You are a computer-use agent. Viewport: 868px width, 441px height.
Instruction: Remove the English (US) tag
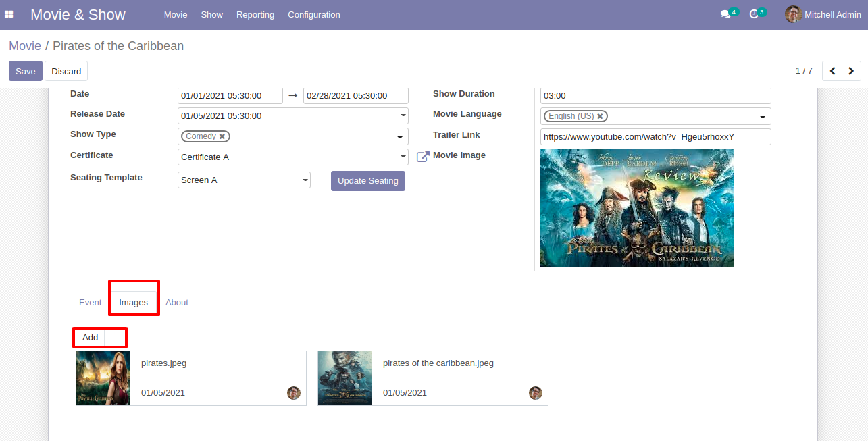(x=600, y=116)
